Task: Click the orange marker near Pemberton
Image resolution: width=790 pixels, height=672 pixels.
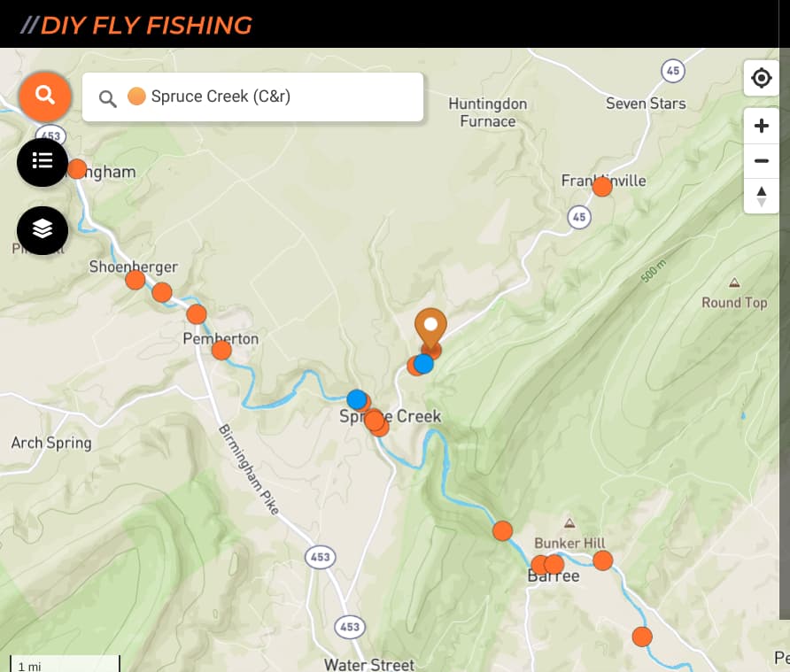Action: click(x=221, y=350)
